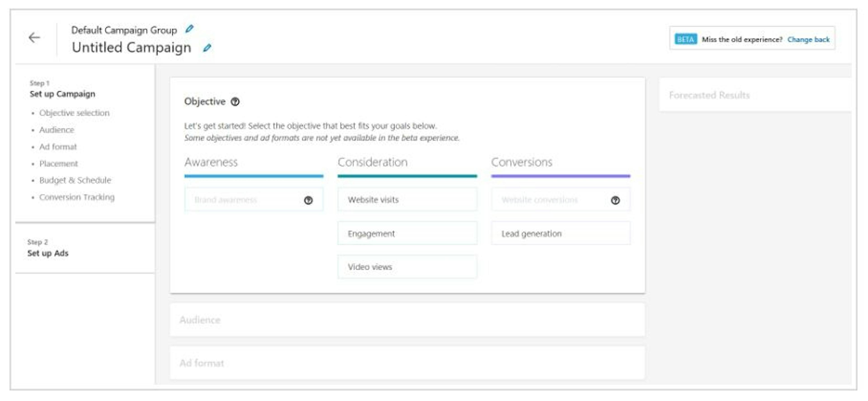
Task: Click Untitled Campaign title text
Action: (x=131, y=48)
